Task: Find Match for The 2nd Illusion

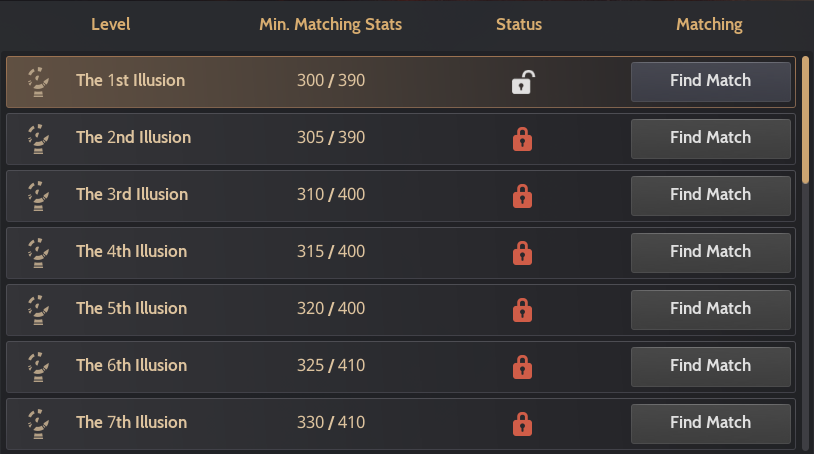Action: pos(710,138)
